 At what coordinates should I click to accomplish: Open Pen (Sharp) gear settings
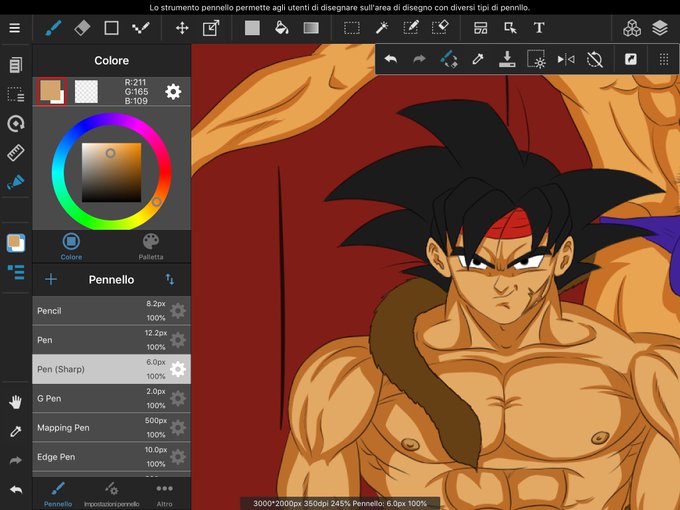point(178,369)
